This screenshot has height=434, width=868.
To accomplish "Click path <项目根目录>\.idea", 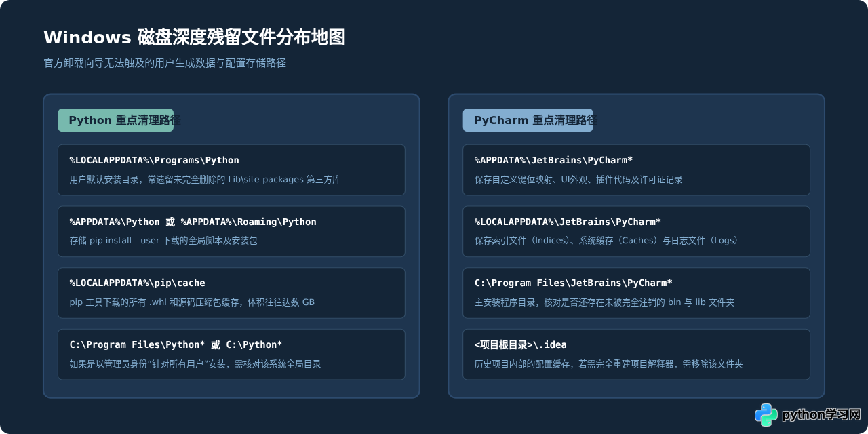I will (520, 344).
